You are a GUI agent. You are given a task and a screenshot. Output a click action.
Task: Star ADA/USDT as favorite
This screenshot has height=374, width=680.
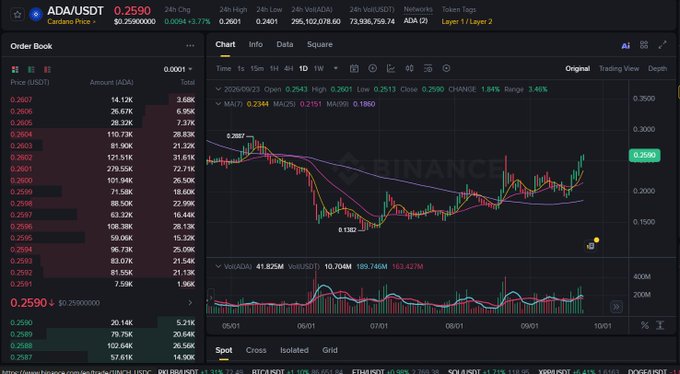pos(17,15)
